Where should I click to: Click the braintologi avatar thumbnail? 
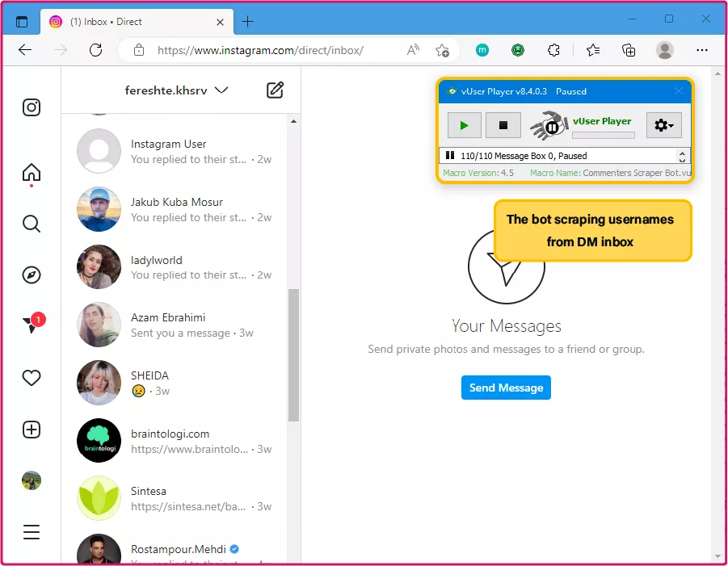pyautogui.click(x=99, y=441)
